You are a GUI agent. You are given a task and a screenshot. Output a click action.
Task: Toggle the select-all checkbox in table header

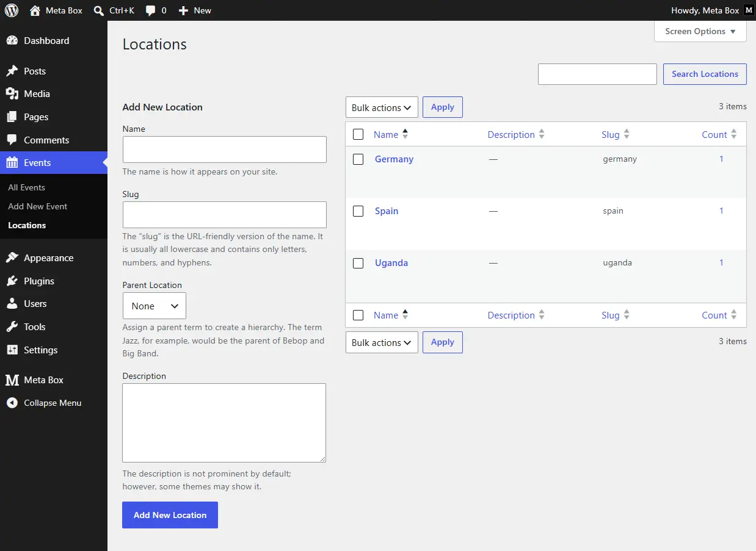358,134
